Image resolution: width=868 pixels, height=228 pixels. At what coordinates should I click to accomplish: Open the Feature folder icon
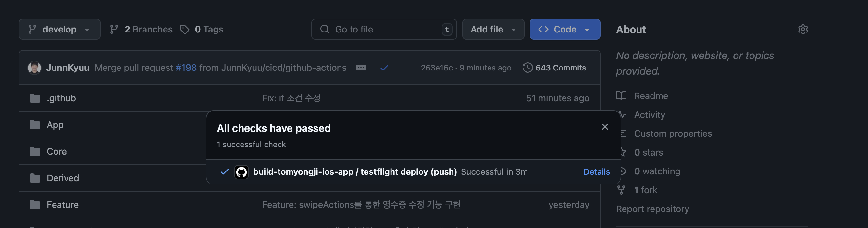pos(35,205)
